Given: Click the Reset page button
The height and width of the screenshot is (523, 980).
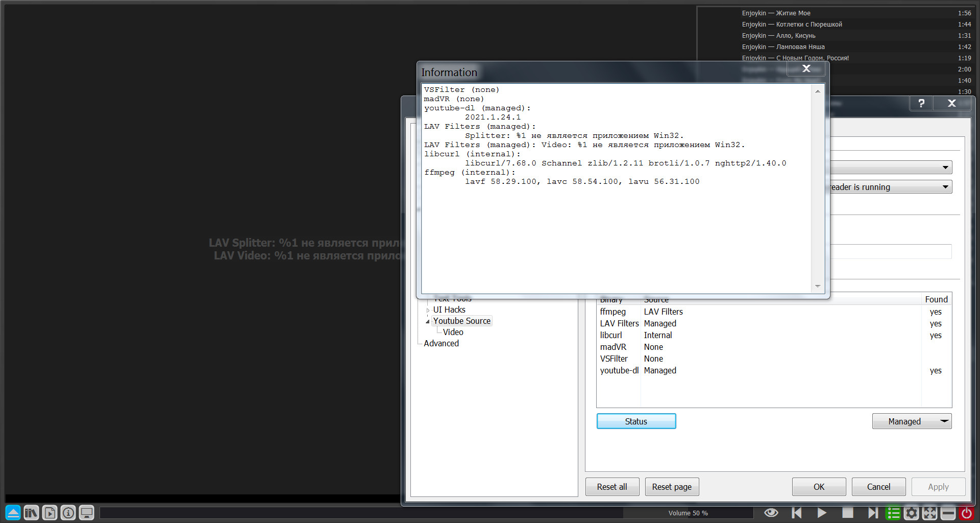Looking at the screenshot, I should 672,487.
